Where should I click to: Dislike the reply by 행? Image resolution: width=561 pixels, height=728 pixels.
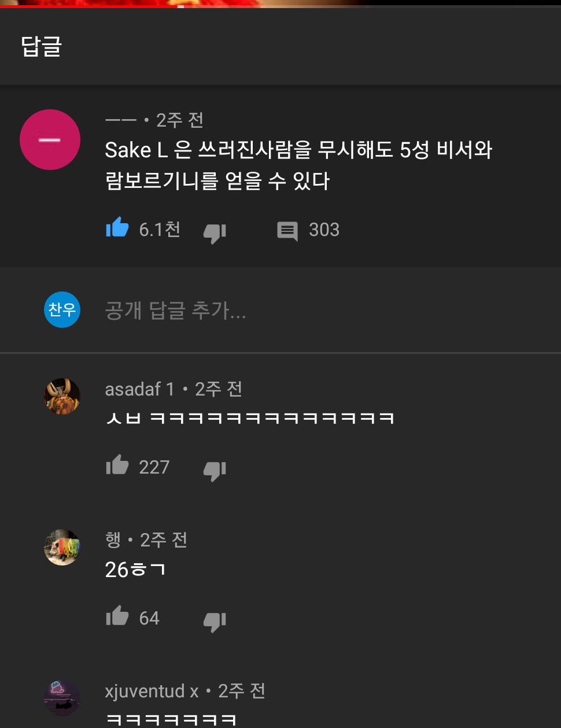pyautogui.click(x=215, y=620)
